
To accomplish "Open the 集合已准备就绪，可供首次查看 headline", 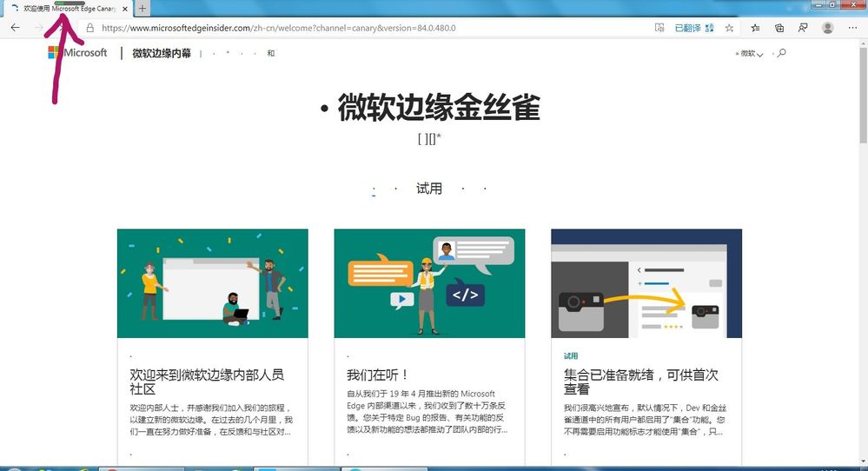I will pos(641,381).
